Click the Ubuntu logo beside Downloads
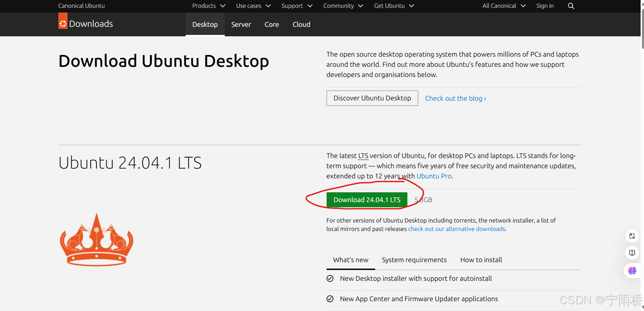 click(63, 21)
